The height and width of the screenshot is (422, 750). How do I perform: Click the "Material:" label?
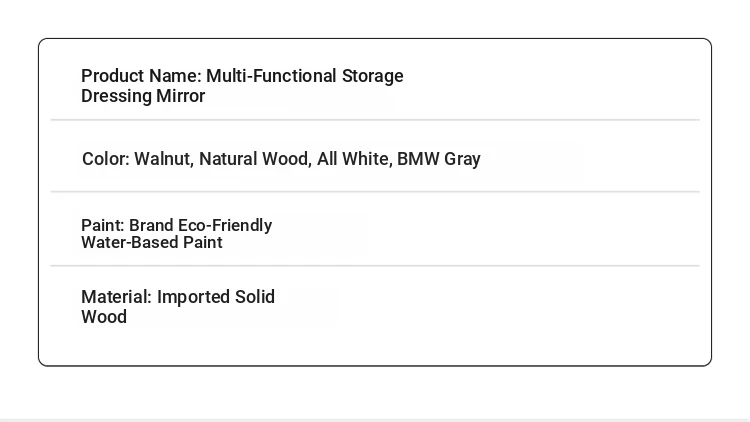pyautogui.click(x=116, y=297)
